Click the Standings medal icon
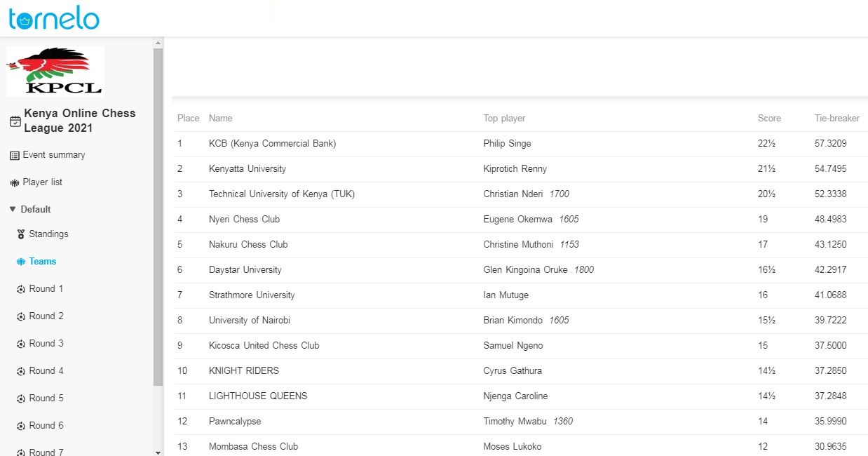The height and width of the screenshot is (456, 868). [21, 234]
